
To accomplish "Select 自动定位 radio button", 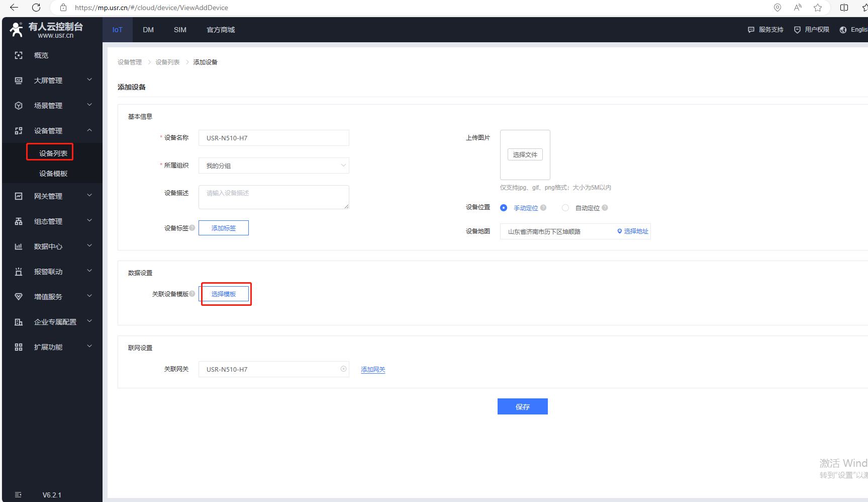I will [565, 208].
